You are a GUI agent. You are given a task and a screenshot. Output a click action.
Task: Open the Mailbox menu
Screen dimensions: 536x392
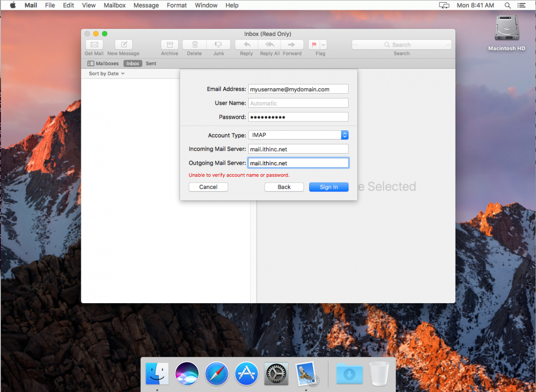115,5
